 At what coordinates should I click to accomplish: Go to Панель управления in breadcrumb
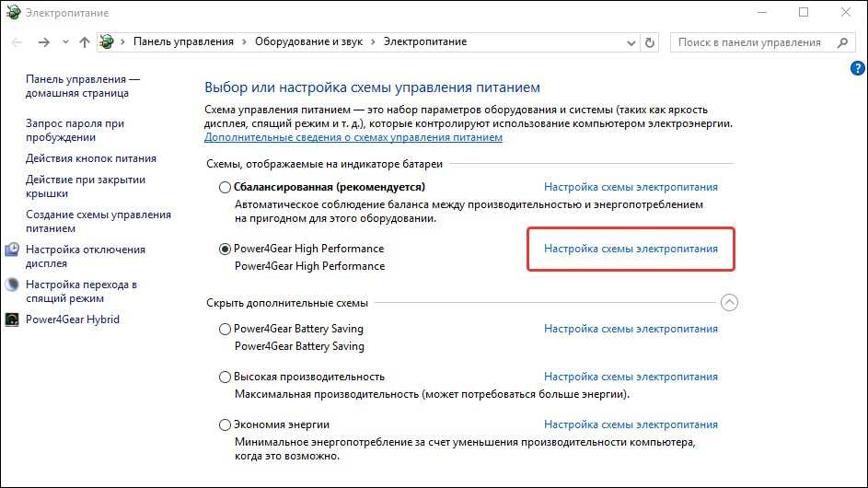[186, 42]
